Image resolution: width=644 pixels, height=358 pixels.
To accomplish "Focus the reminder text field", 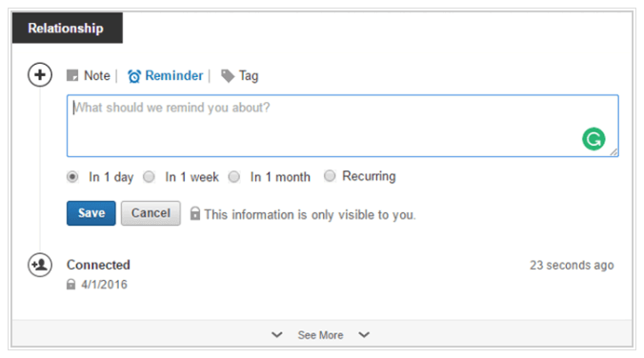I will pyautogui.click(x=343, y=126).
